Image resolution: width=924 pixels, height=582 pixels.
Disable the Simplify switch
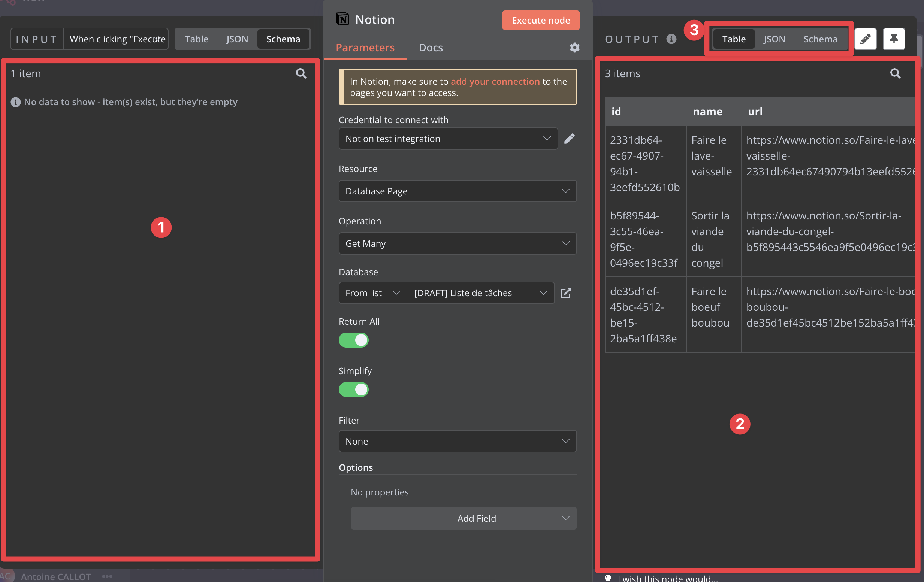click(x=353, y=389)
